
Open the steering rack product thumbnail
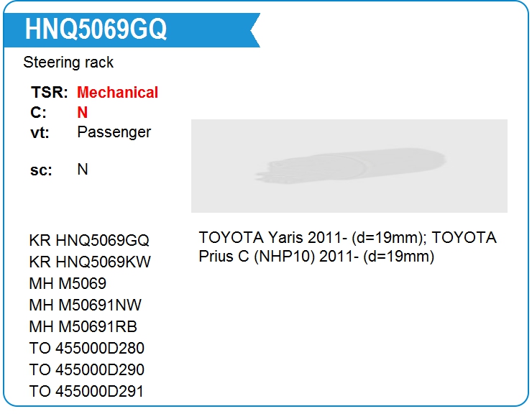coord(349,166)
